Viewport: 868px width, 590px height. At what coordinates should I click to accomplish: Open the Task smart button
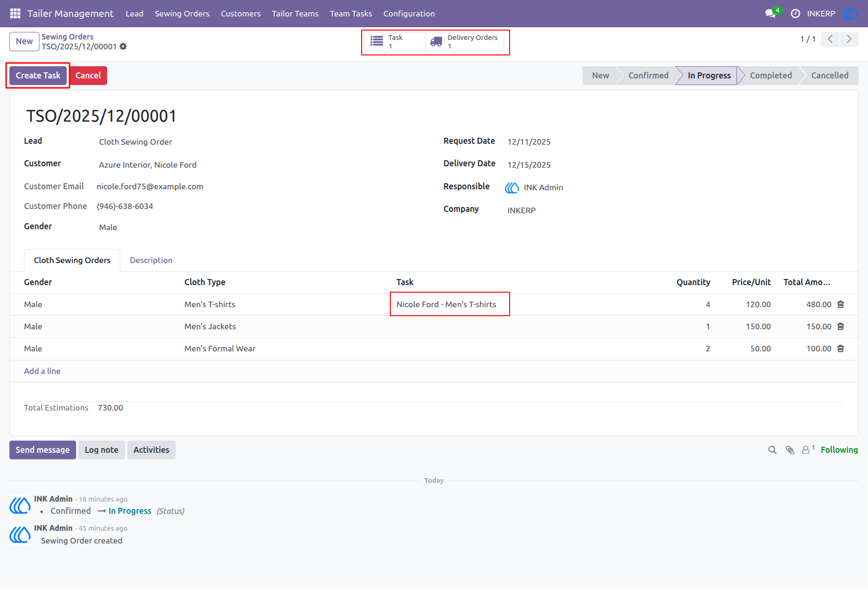[x=395, y=41]
